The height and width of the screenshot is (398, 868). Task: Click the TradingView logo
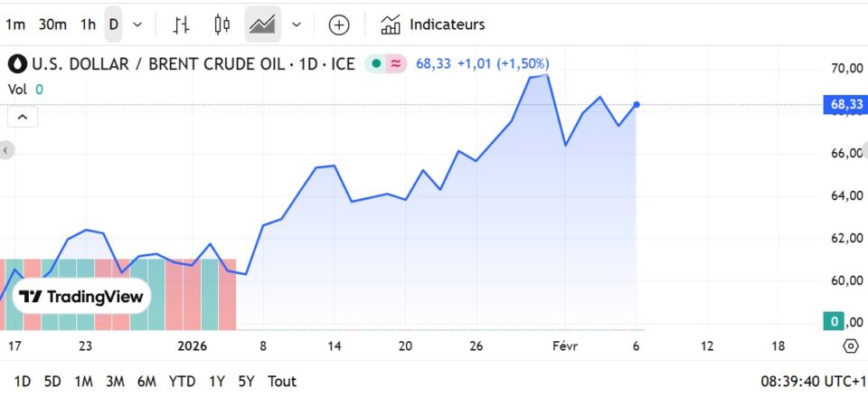[x=81, y=296]
